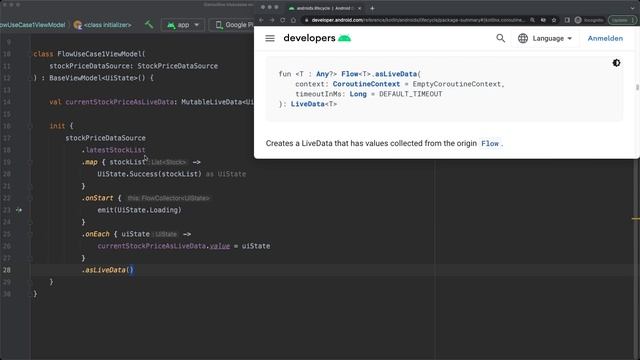The image size is (640, 360).
Task: Click the gutter icon beside emit(UiState.Loading)
Action: pyautogui.click(x=19, y=210)
